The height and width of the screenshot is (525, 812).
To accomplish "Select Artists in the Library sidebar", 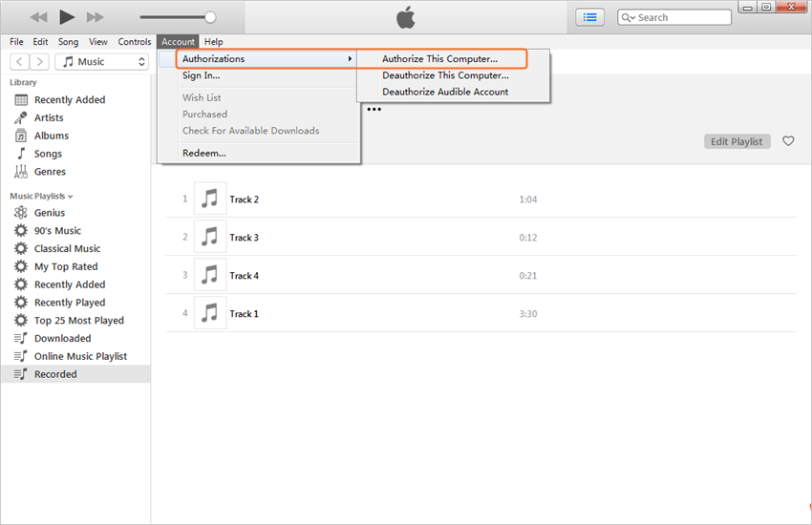I will click(x=49, y=117).
